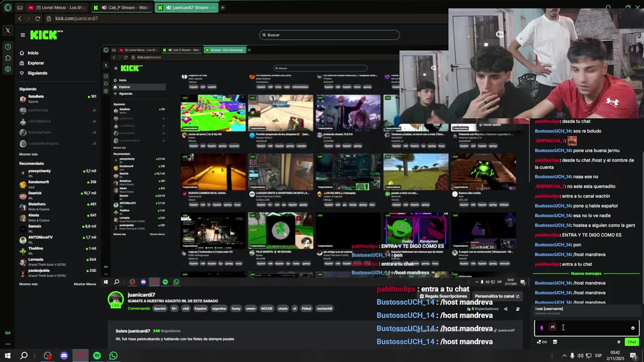Open Opera sidebar settings gear
The image size is (644, 362).
[x=8, y=69]
